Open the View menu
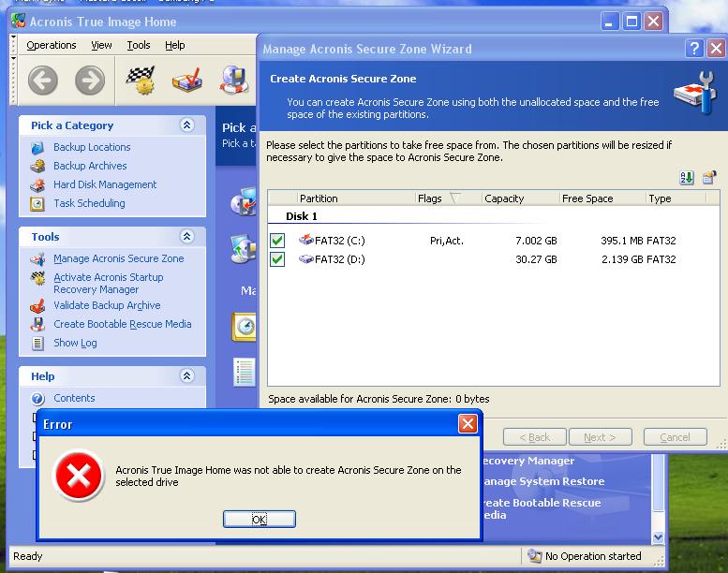The image size is (728, 573). (101, 45)
